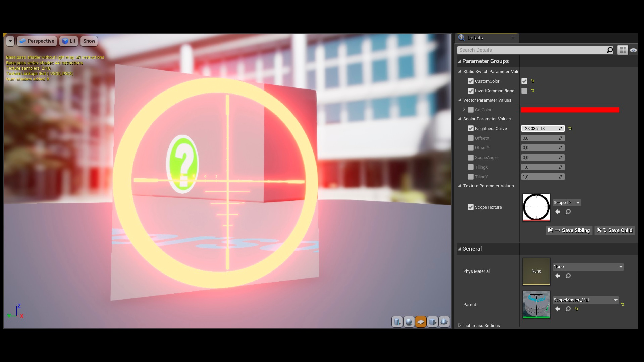The image size is (644, 362).
Task: Expand the Lightmass Settings section
Action: click(x=459, y=325)
